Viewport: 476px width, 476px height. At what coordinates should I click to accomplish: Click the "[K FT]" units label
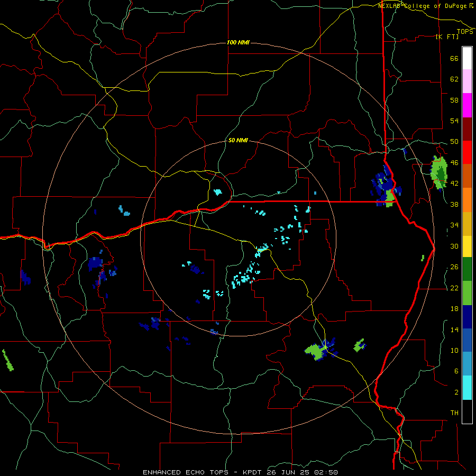pyautogui.click(x=447, y=36)
